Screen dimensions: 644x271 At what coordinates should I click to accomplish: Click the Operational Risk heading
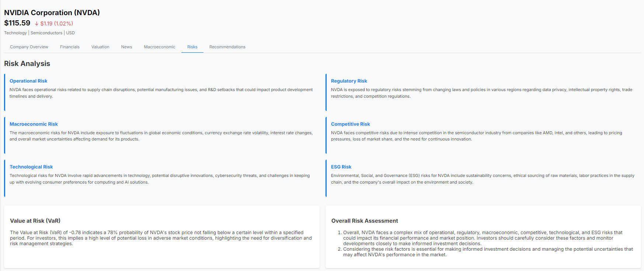(28, 81)
